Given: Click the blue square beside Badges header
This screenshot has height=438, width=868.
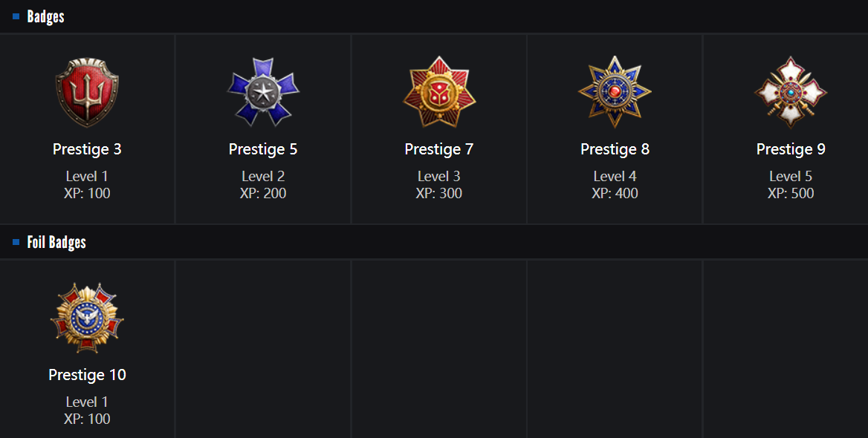Looking at the screenshot, I should tap(16, 16).
